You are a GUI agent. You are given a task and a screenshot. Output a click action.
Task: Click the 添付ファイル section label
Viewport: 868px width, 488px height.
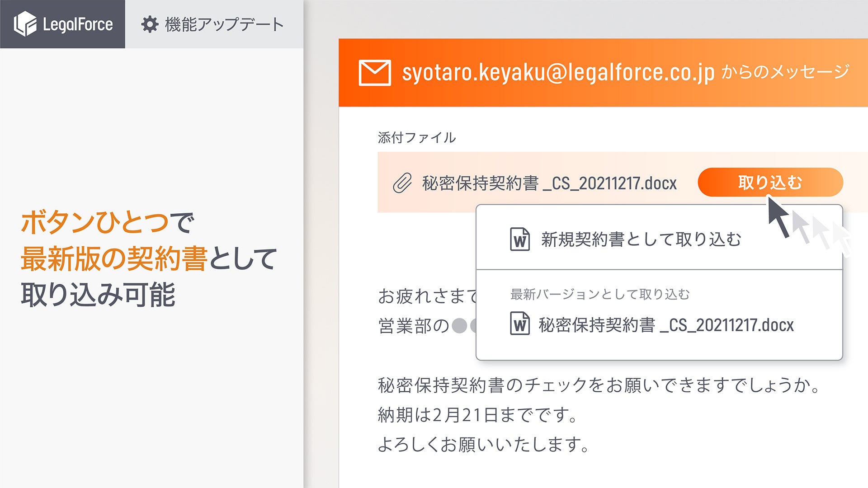pos(416,137)
